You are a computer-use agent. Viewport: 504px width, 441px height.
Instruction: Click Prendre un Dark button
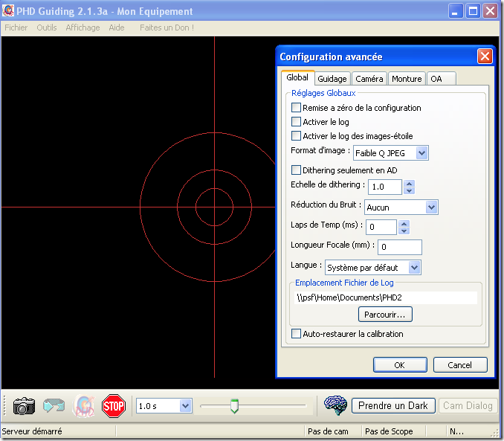click(393, 405)
